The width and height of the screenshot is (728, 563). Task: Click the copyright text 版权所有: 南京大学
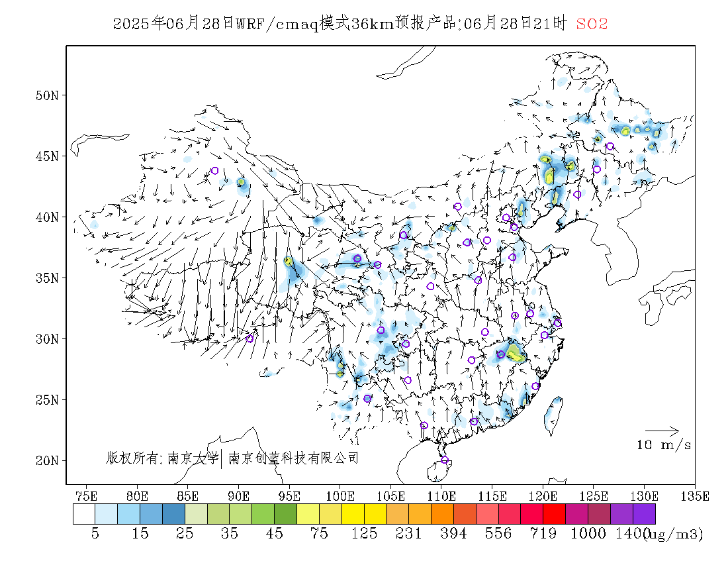pos(162,458)
